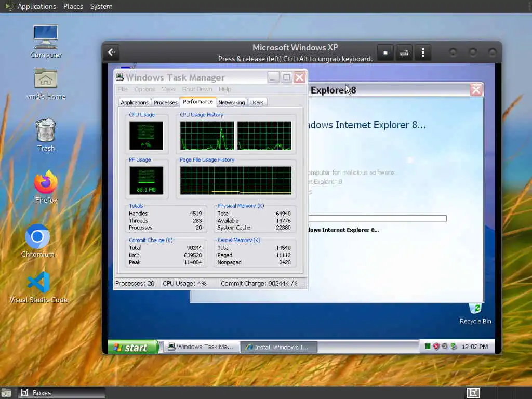The width and height of the screenshot is (532, 399).
Task: Click Commit Charge Peak value 114884
Action: click(x=193, y=262)
